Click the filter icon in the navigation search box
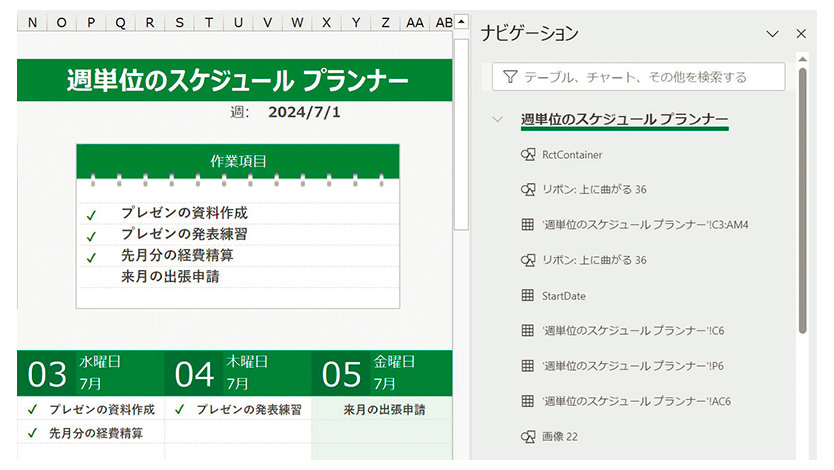The width and height of the screenshot is (834, 470). click(511, 77)
